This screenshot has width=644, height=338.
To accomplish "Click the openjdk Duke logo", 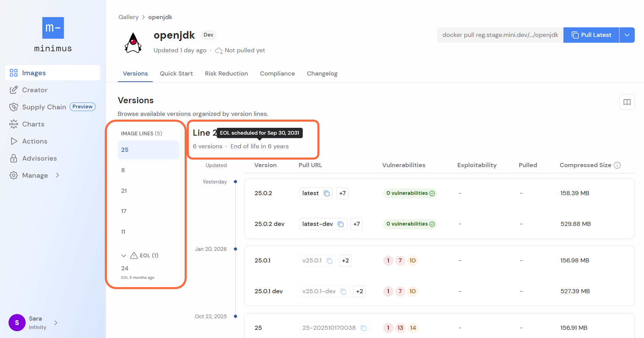I will pyautogui.click(x=133, y=43).
